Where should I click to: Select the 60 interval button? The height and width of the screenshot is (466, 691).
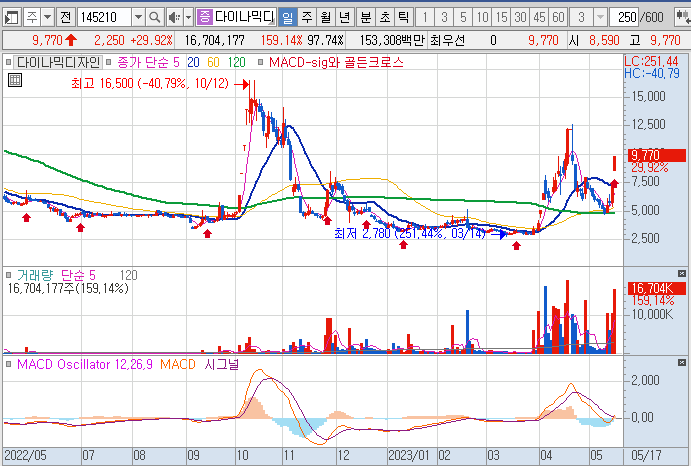(558, 18)
